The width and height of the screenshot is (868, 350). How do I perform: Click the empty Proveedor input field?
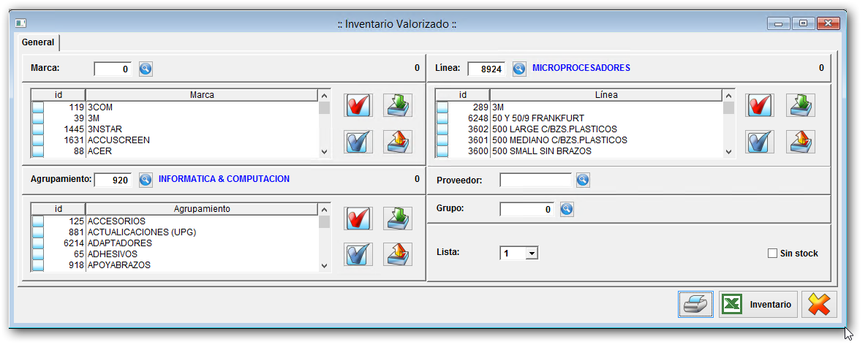point(536,180)
